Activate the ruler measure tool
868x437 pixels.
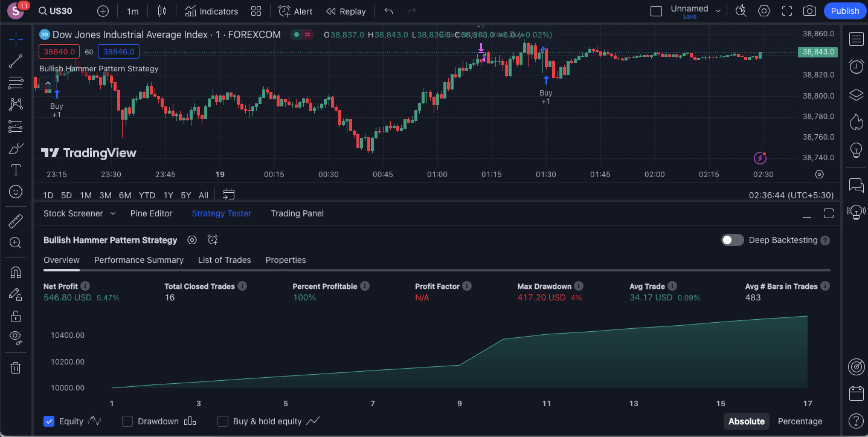16,221
